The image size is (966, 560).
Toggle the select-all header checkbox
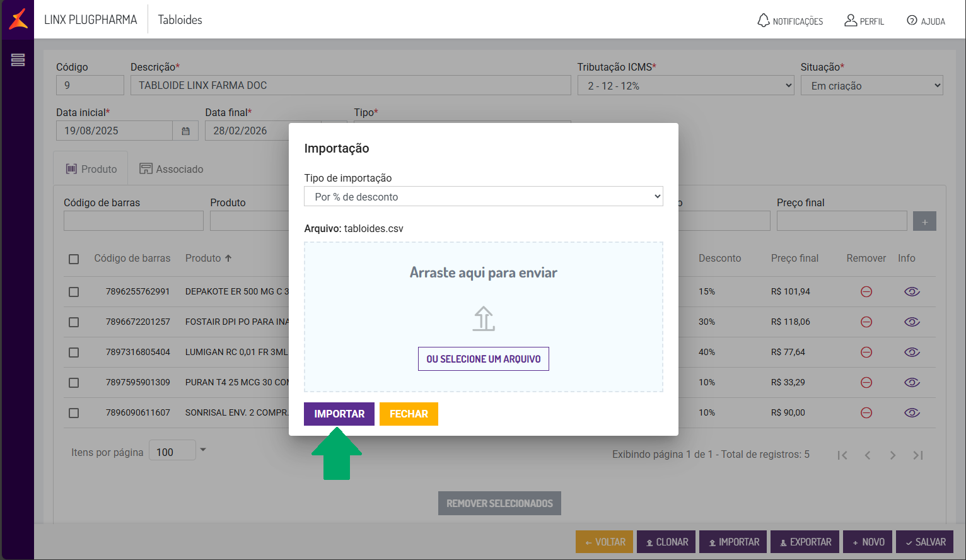[x=74, y=259]
